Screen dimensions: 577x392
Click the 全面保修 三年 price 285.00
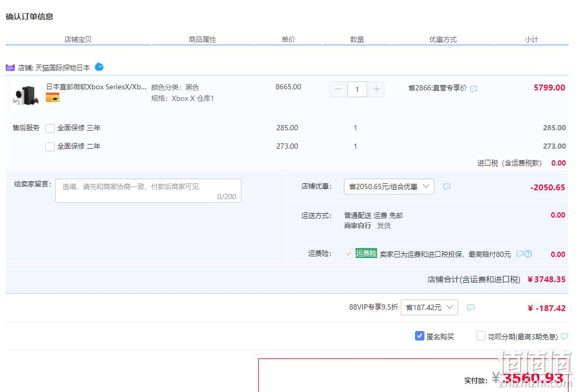287,128
